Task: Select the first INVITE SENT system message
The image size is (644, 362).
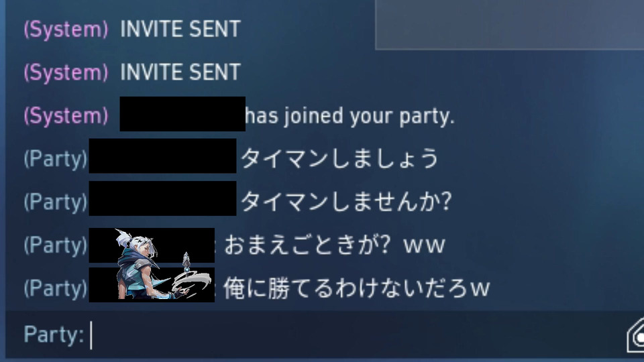Action: pyautogui.click(x=180, y=29)
